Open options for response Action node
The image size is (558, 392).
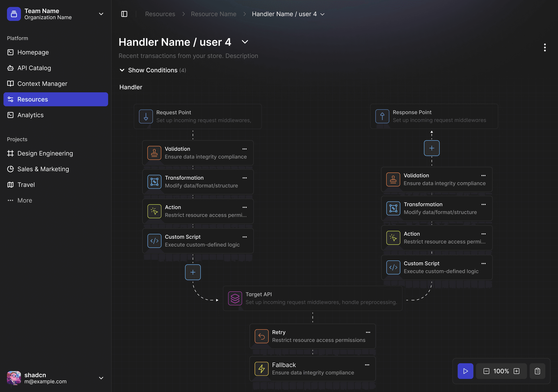(483, 234)
